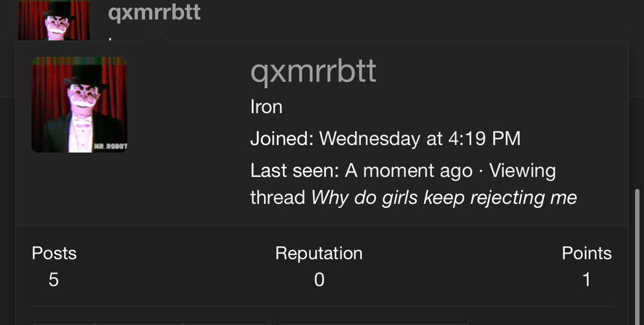Viewport: 644px width, 325px height.
Task: Click the popup's pointer arrow below the username
Action: (154, 34)
